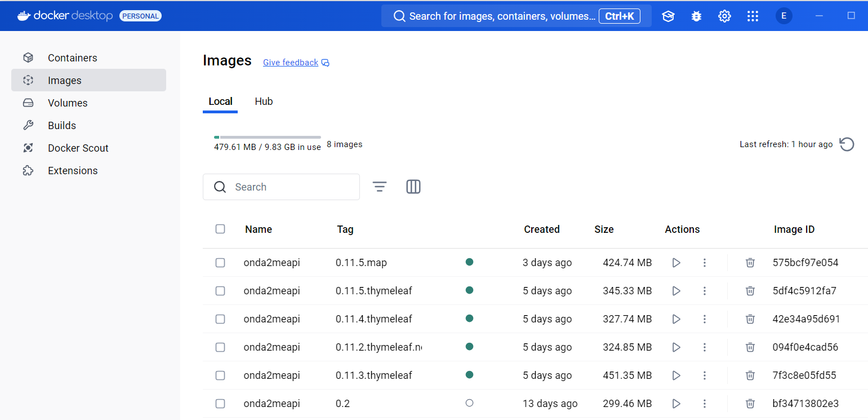Check the 324.85 MB image row
This screenshot has width=868, height=420.
pos(220,347)
